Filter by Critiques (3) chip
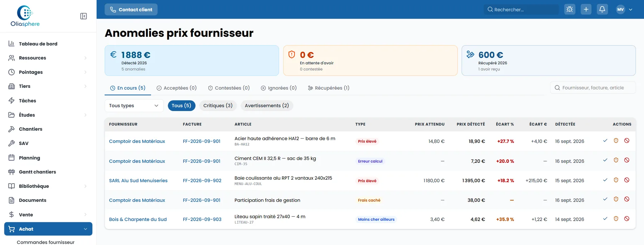Screen dimensions: 644x245 (x=218, y=106)
